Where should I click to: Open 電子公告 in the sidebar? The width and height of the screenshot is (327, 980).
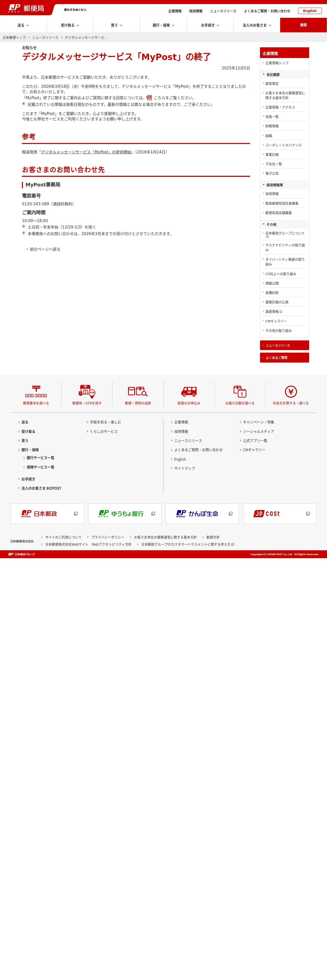tap(272, 174)
